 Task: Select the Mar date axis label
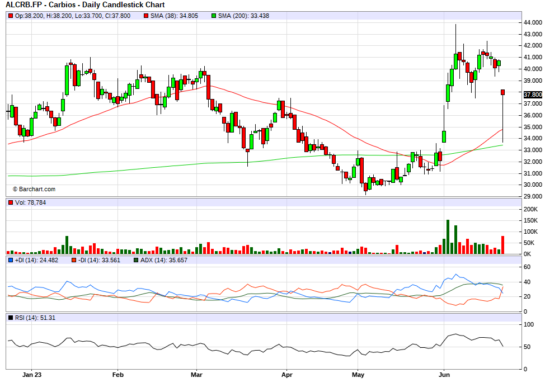(196, 374)
